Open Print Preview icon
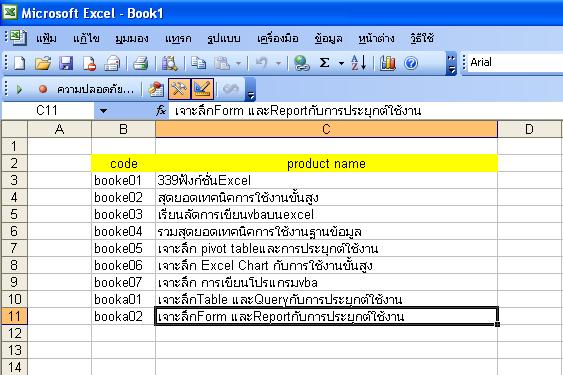Screen dimensions: 563x375 click(x=169, y=63)
